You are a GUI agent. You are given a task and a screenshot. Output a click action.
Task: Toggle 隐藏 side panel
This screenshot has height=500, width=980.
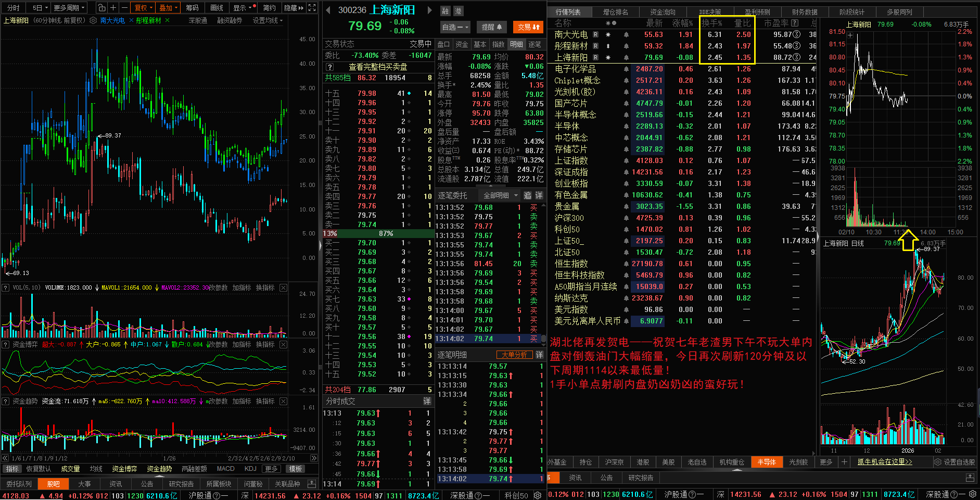click(x=294, y=8)
